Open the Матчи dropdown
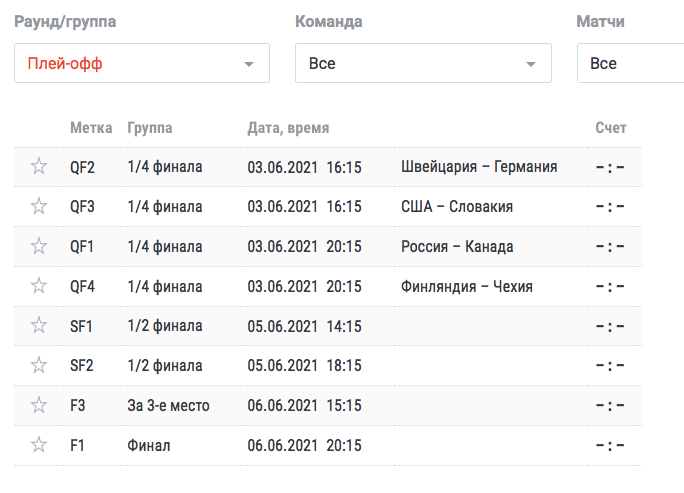The width and height of the screenshot is (684, 493). coord(630,63)
